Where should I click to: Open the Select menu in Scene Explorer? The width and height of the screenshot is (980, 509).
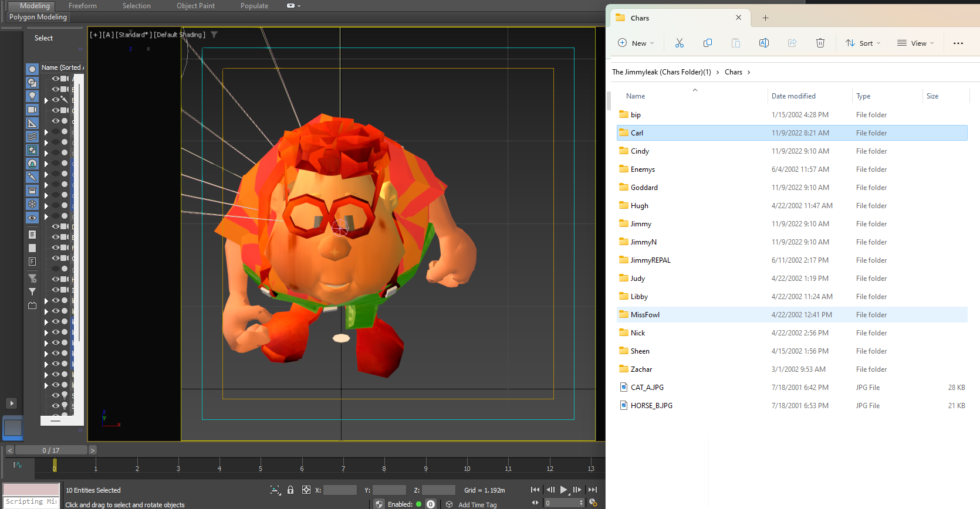pyautogui.click(x=43, y=38)
